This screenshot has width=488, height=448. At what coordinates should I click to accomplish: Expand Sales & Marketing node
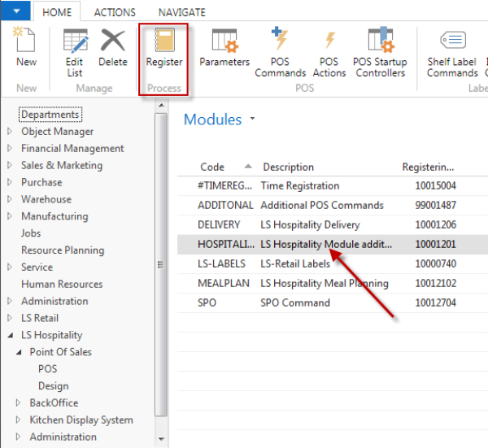10,165
